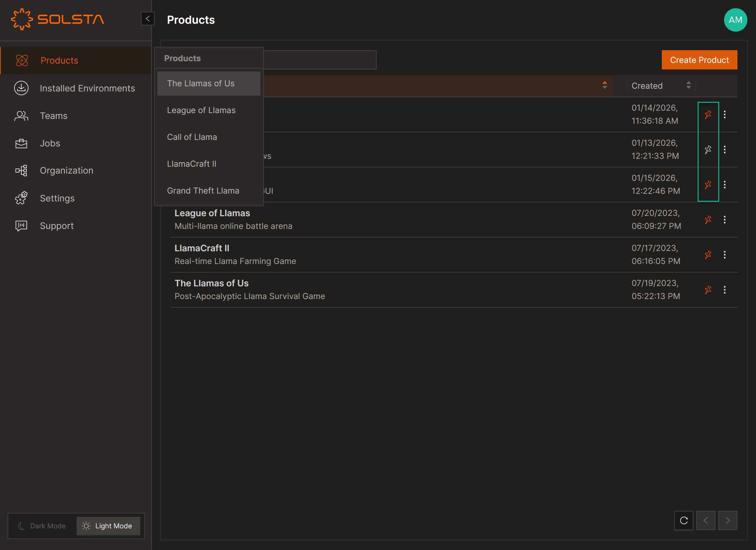
Task: Click the AM user avatar
Action: (735, 20)
